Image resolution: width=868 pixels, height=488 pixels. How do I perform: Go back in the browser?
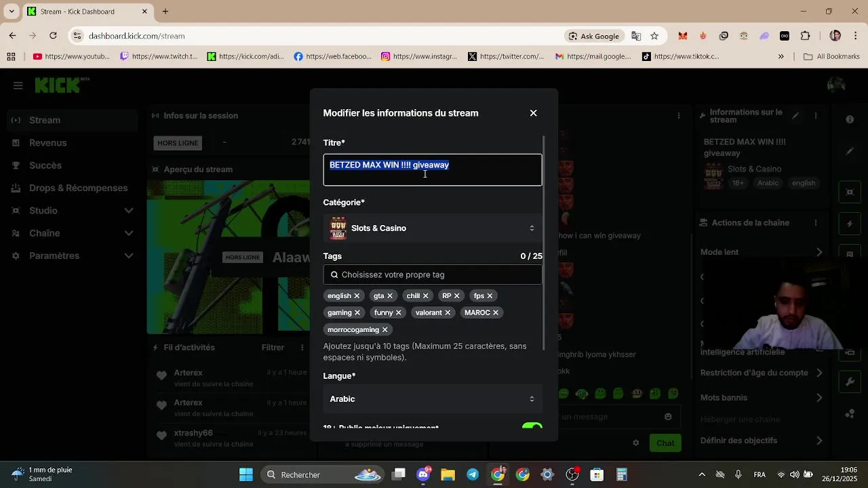click(12, 36)
